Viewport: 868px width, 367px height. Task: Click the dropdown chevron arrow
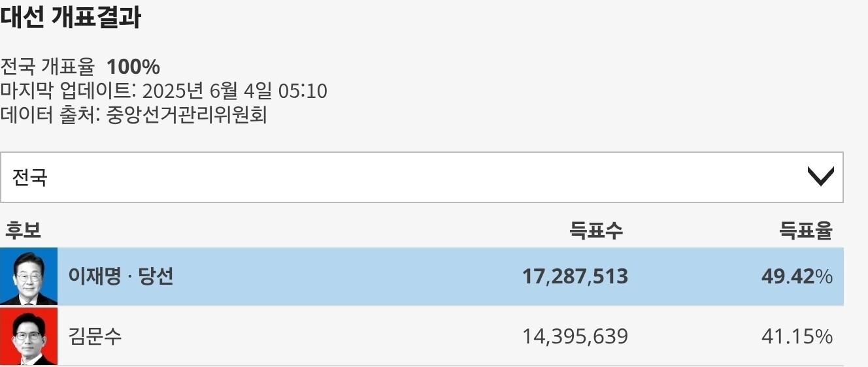click(x=820, y=177)
